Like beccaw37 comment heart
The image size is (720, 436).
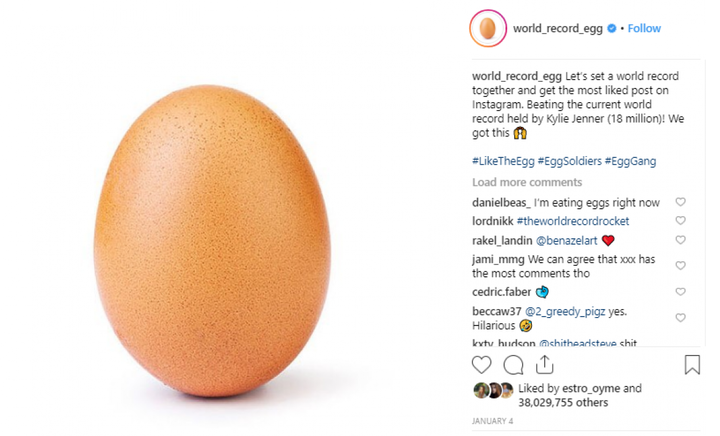681,318
